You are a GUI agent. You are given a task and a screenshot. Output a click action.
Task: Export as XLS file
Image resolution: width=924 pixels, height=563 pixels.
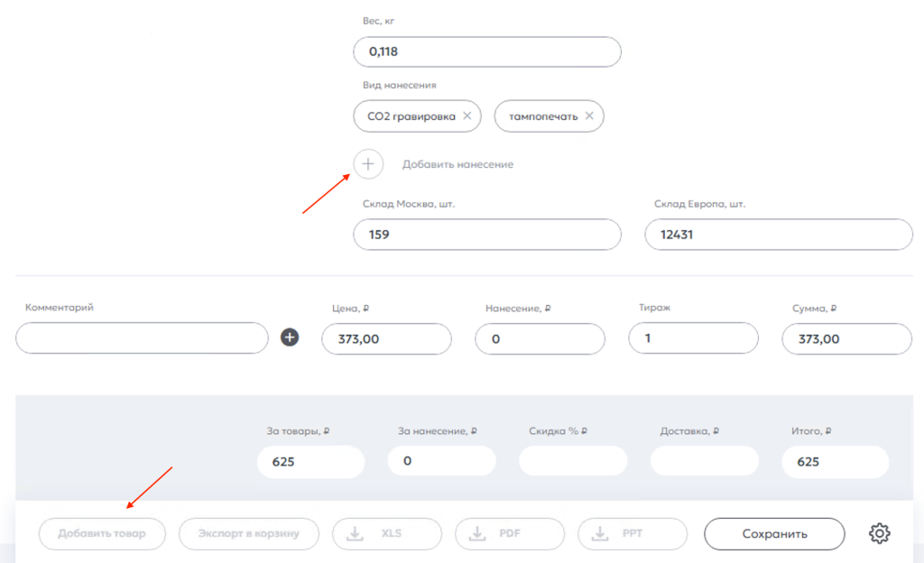tap(387, 533)
